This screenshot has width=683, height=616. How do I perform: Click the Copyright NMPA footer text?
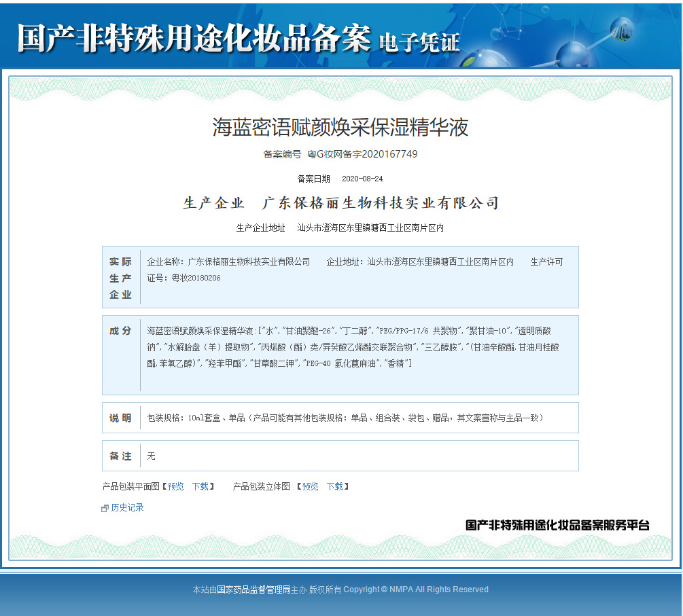pos(416,590)
